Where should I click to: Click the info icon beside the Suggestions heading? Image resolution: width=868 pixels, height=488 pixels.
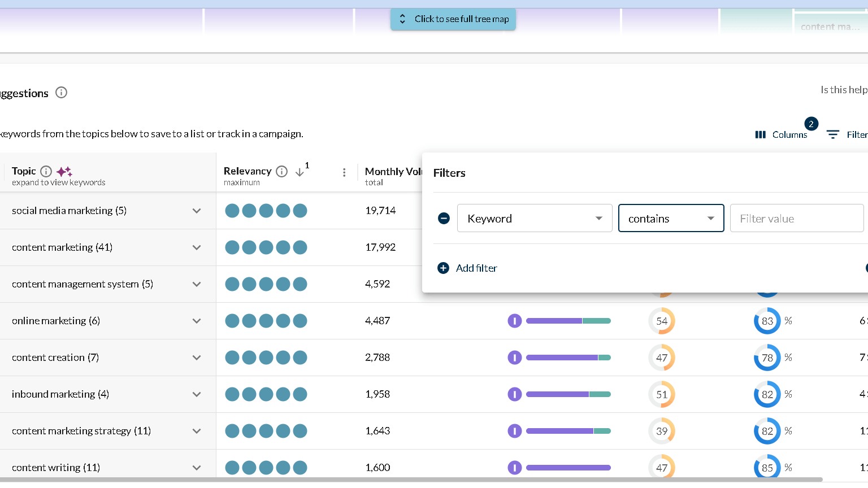(x=61, y=93)
